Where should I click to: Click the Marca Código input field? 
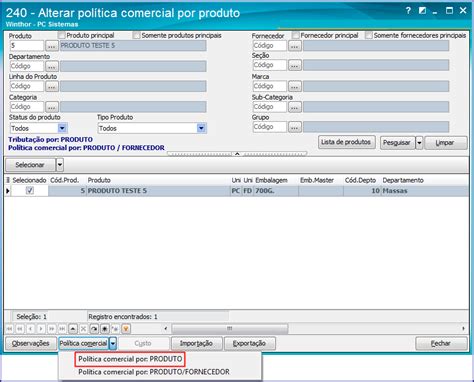click(x=270, y=86)
